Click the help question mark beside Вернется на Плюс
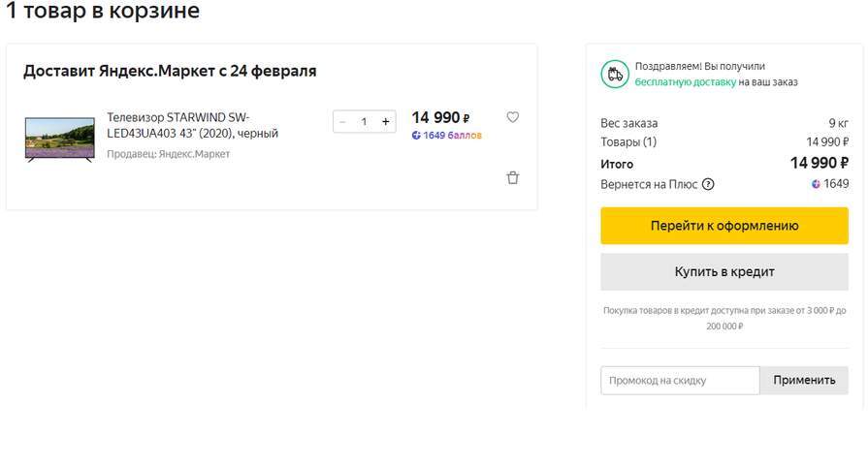868x466 pixels. point(708,184)
